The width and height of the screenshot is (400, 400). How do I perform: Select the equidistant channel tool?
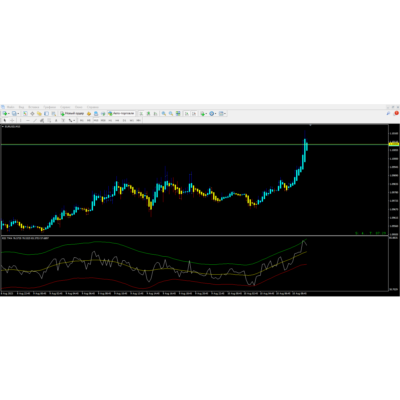pos(42,120)
